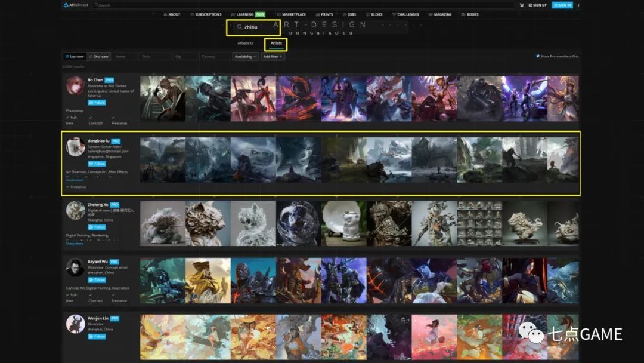This screenshot has height=363, width=644.
Task: Open the Marketplace menu
Action: pyautogui.click(x=291, y=14)
